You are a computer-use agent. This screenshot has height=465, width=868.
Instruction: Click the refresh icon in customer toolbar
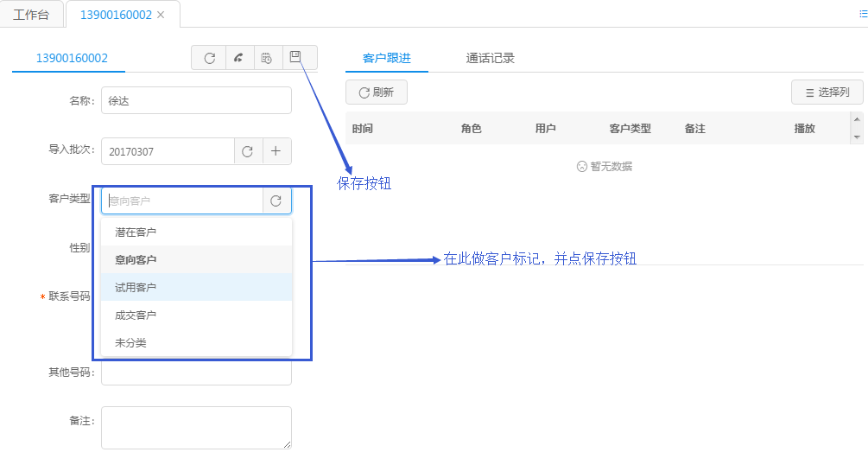pos(209,58)
